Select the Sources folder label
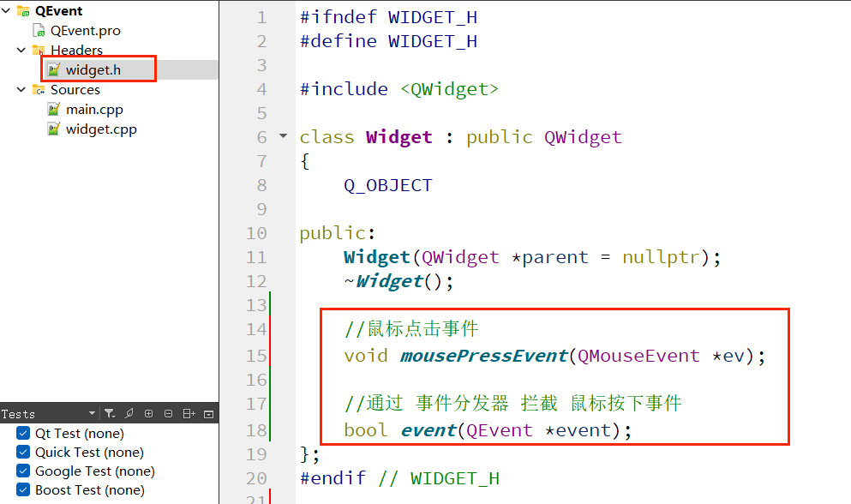This screenshot has height=504, width=851. pos(75,90)
